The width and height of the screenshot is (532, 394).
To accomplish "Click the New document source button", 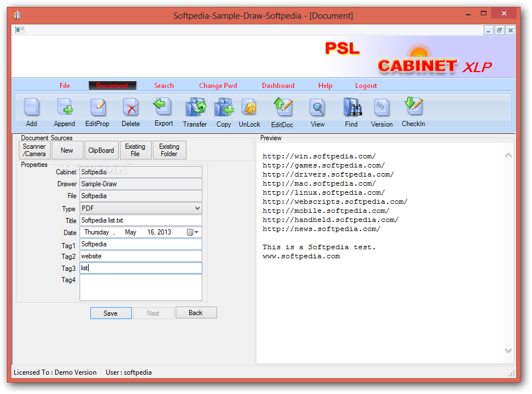I will [x=67, y=150].
